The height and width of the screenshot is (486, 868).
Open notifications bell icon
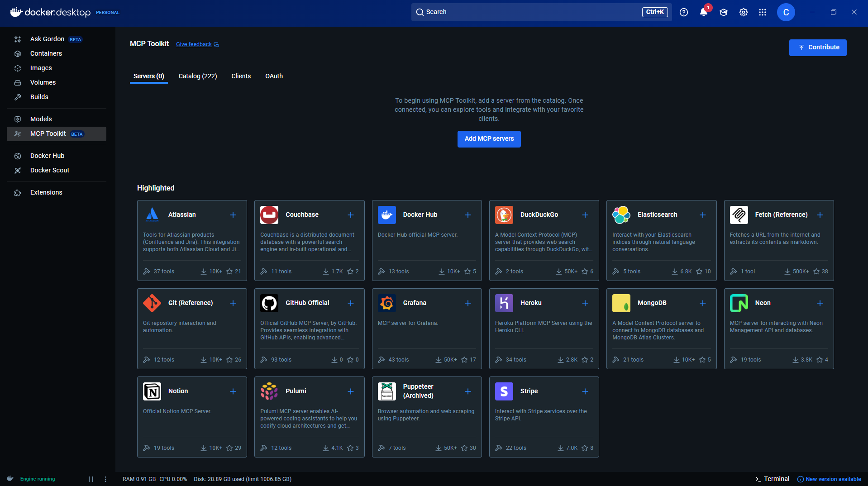pos(704,12)
